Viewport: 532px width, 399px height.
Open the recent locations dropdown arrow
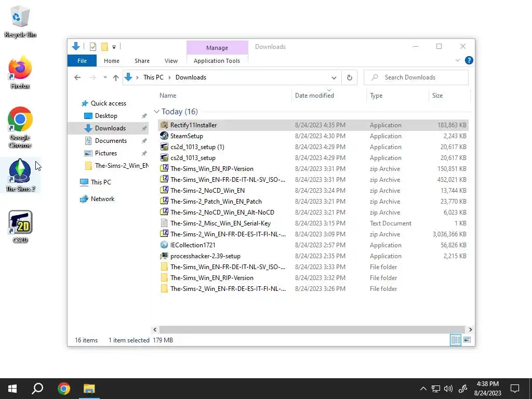point(105,77)
